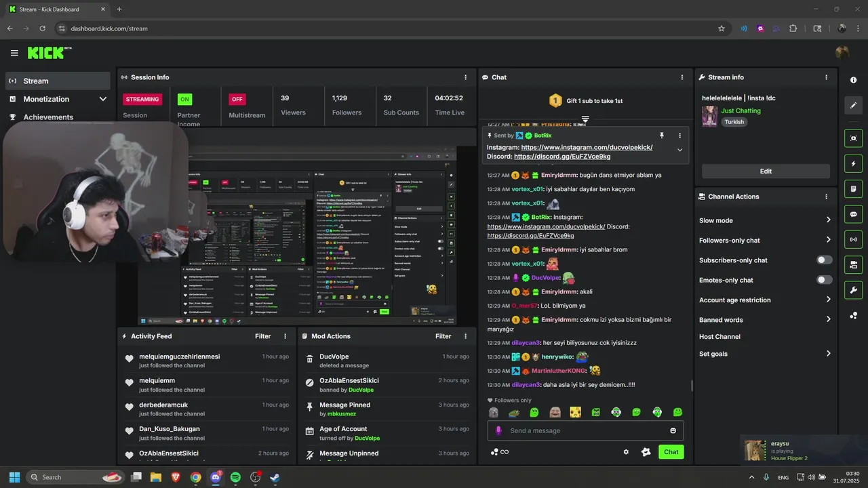The image size is (868, 488).
Task: Open DucVolpe deleted a message entry
Action: point(387,361)
